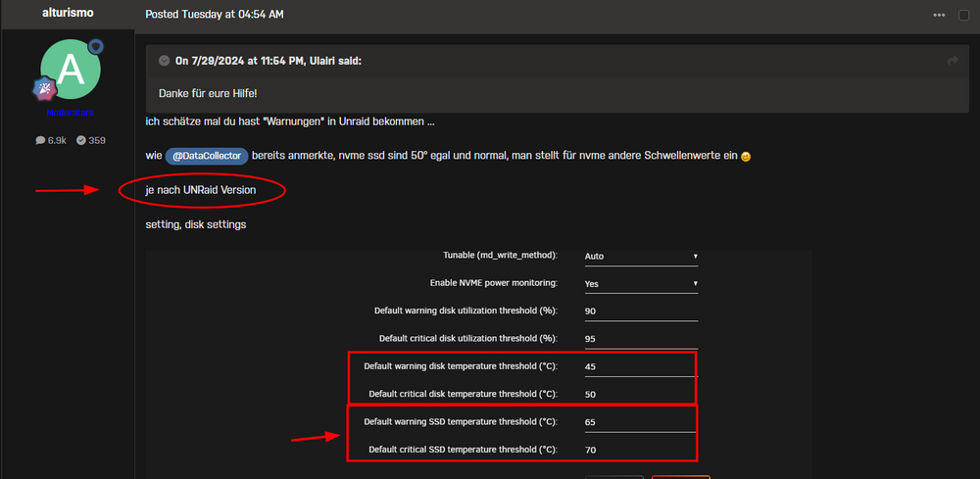Click the 'Default warning SSD temperature threshold' label
Image resolution: width=980 pixels, height=479 pixels.
pyautogui.click(x=461, y=421)
